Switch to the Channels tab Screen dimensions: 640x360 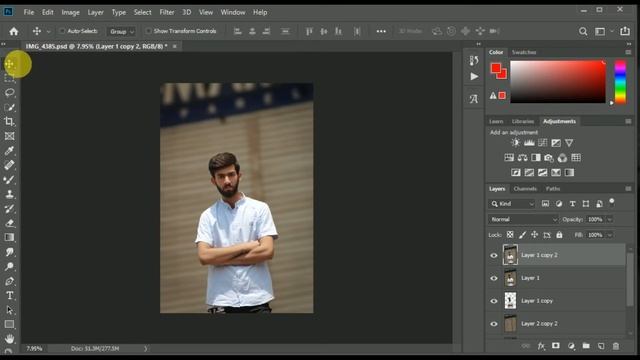point(525,189)
